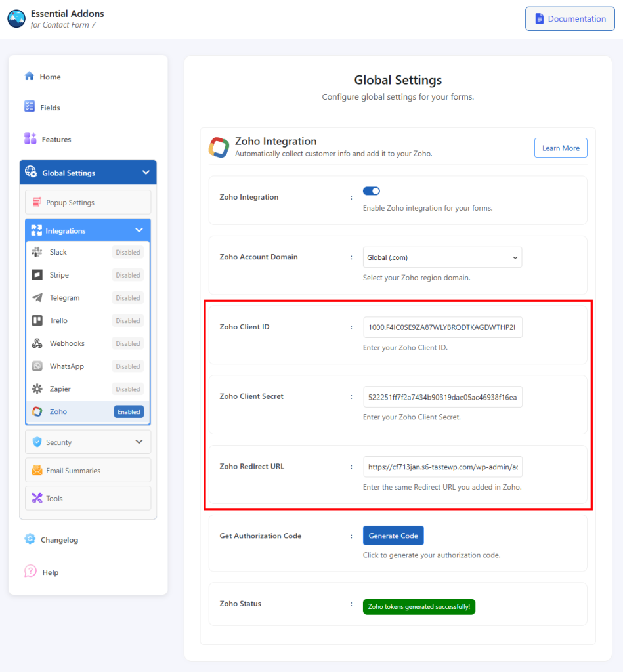This screenshot has height=672, width=623.
Task: Click the Generate Code button
Action: point(393,535)
